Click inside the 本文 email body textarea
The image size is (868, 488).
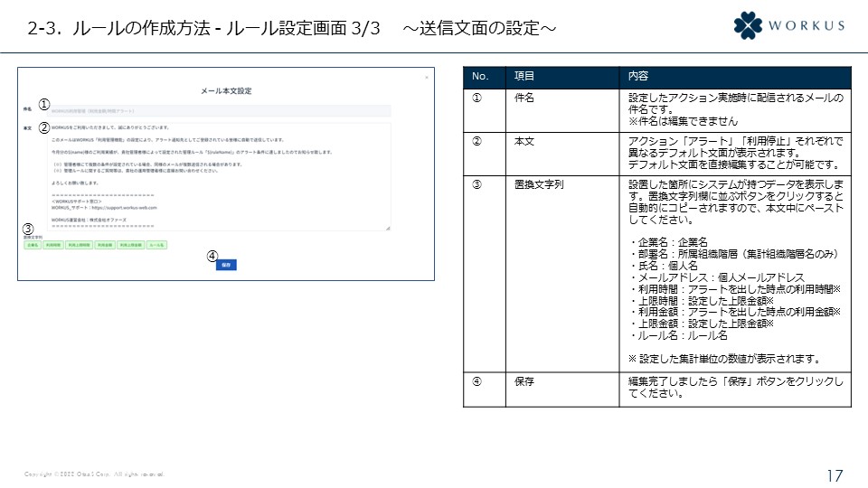click(219, 176)
